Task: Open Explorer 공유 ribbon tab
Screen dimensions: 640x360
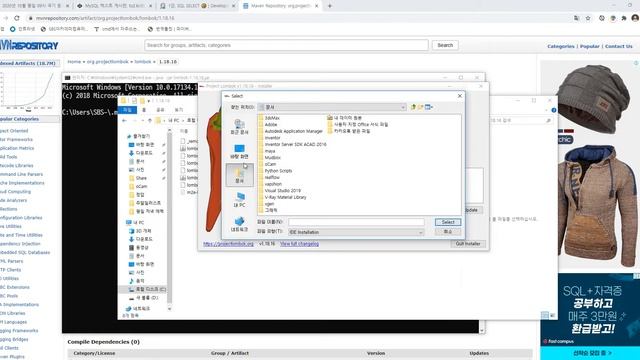Action: [x=160, y=110]
